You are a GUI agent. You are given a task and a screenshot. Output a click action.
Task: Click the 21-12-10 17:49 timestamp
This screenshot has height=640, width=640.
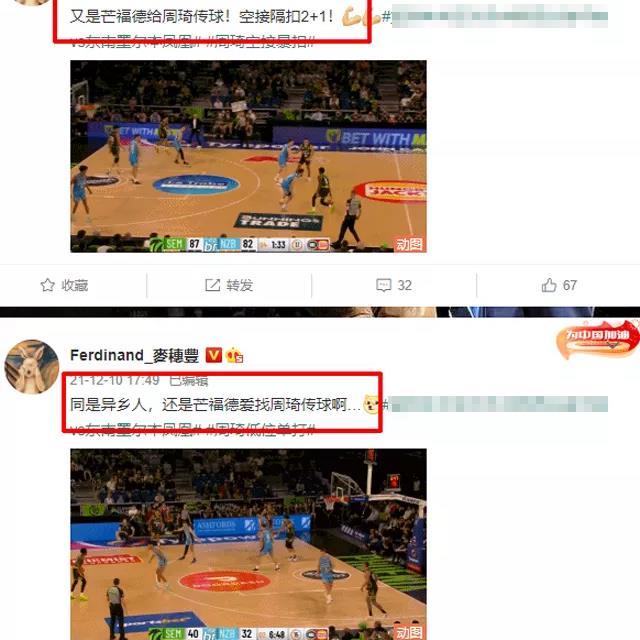(114, 380)
